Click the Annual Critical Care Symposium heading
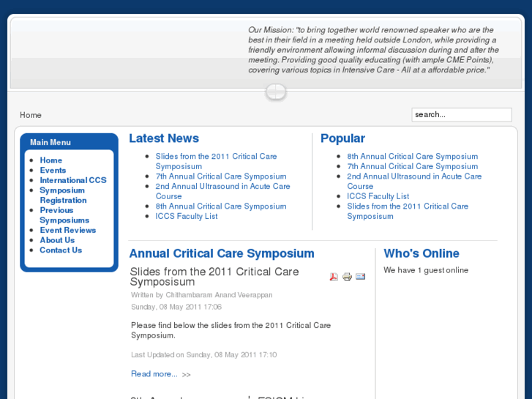 [x=222, y=253]
